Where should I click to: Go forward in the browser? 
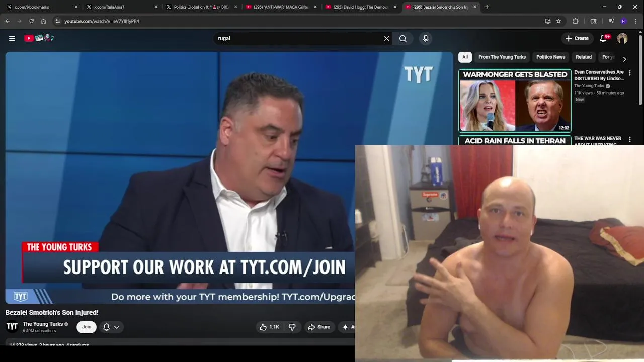[20, 21]
